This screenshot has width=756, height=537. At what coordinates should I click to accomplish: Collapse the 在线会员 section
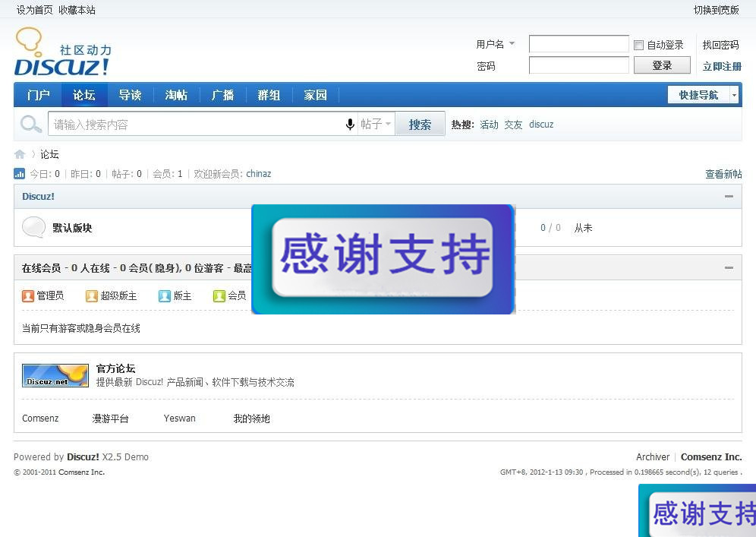point(729,268)
